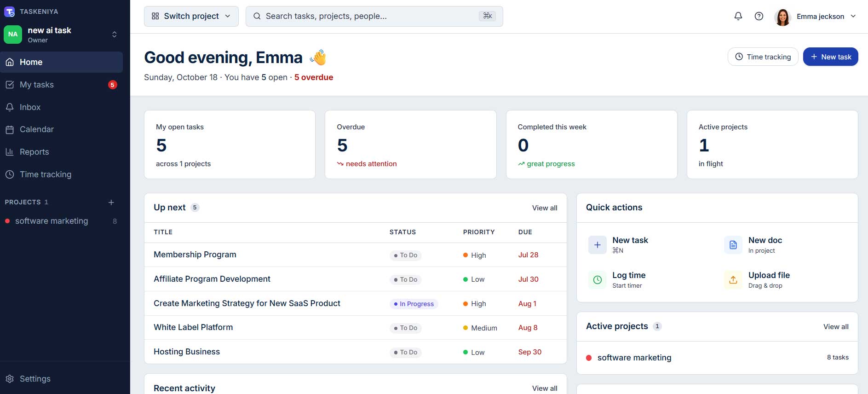Open Inbox in the sidebar
868x394 pixels.
coord(62,107)
